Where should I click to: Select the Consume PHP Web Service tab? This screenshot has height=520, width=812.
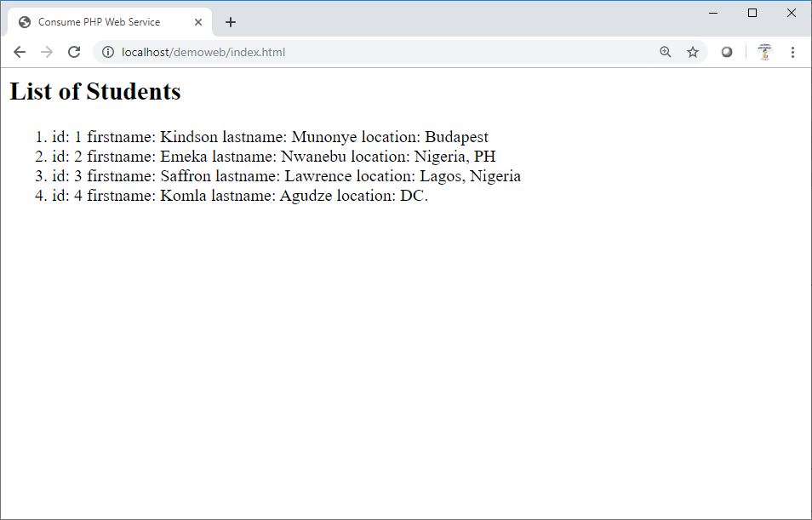(99, 22)
